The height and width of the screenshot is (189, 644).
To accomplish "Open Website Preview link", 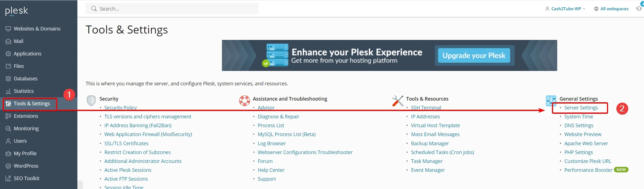I will [x=583, y=134].
